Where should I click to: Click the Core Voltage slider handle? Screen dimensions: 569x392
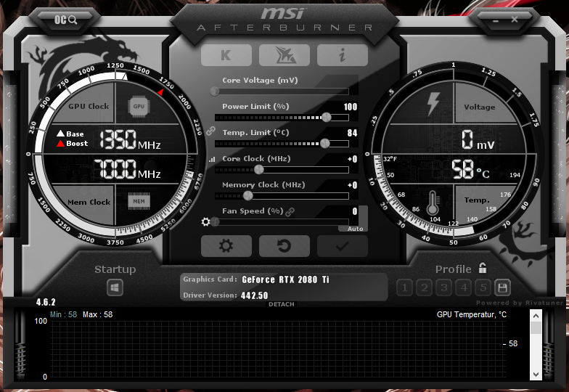(x=215, y=91)
